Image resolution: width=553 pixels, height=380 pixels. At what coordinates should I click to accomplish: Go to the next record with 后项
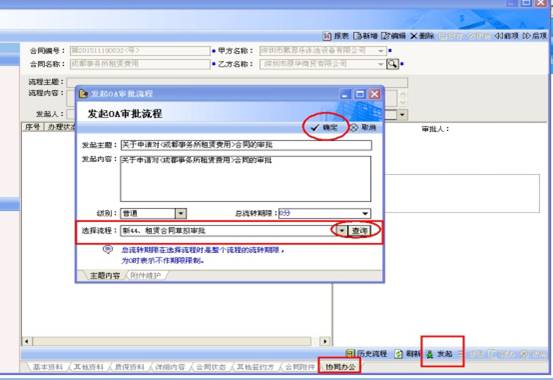(x=535, y=36)
